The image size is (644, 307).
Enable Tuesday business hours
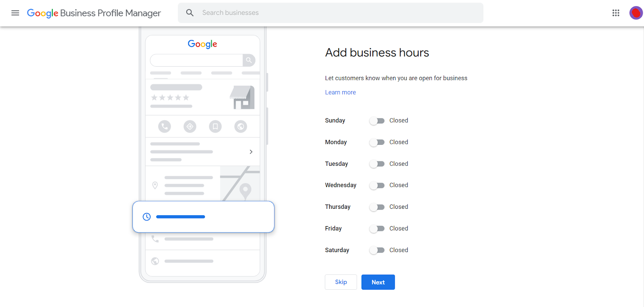(x=377, y=164)
